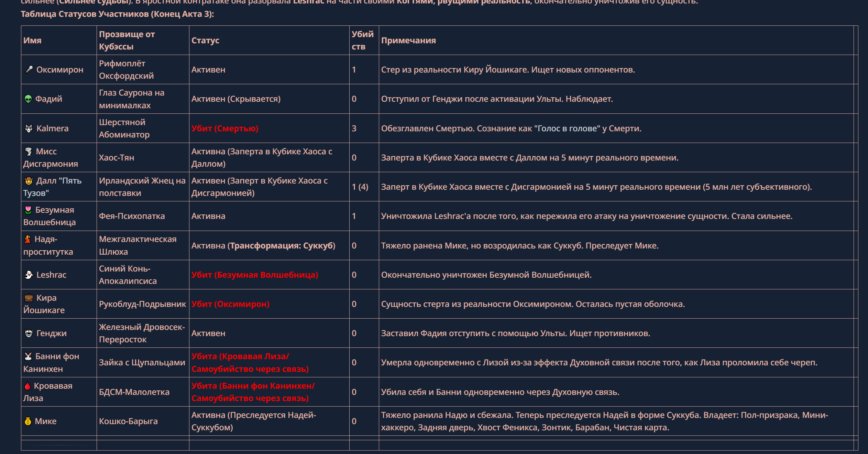Select the name 'Банни фон Канинхен'

coord(51,363)
